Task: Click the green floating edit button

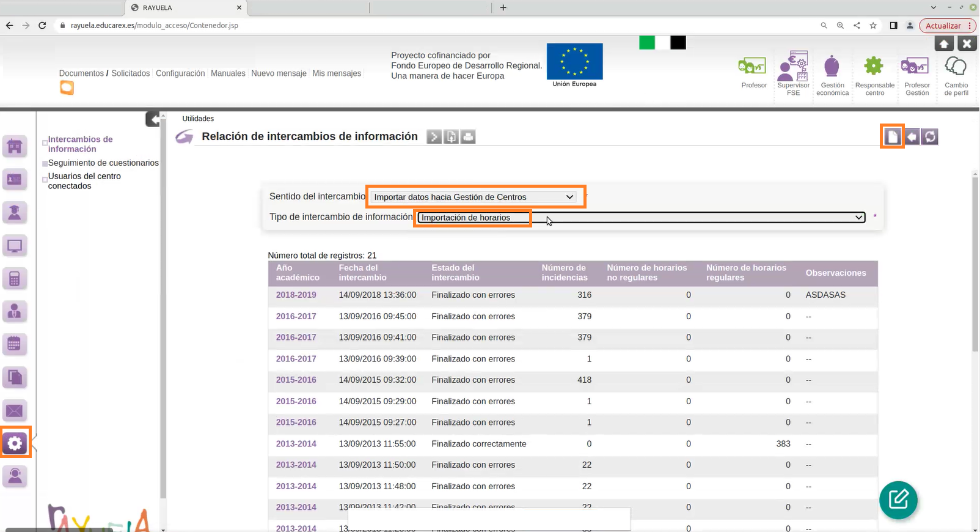Action: [x=898, y=500]
